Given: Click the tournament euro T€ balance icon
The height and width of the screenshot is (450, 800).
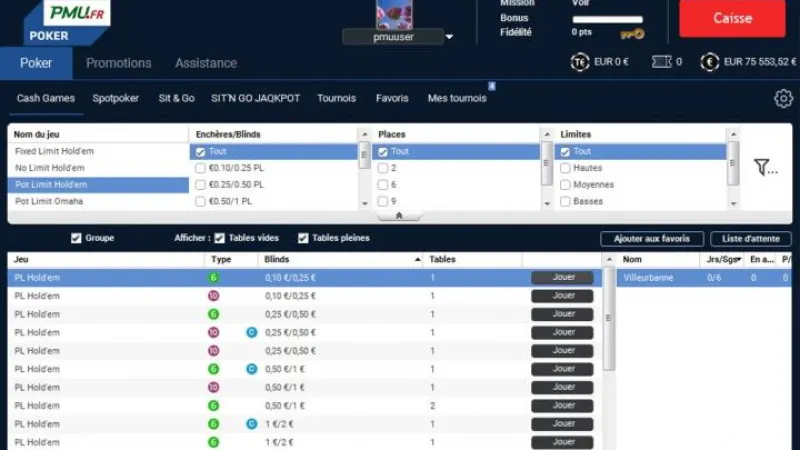Looking at the screenshot, I should pos(580,62).
